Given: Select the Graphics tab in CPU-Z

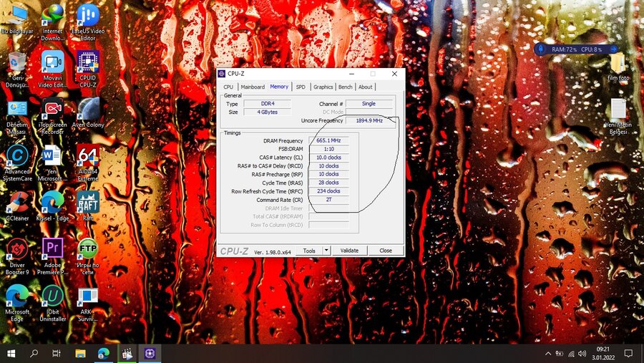Looking at the screenshot, I should pyautogui.click(x=323, y=87).
